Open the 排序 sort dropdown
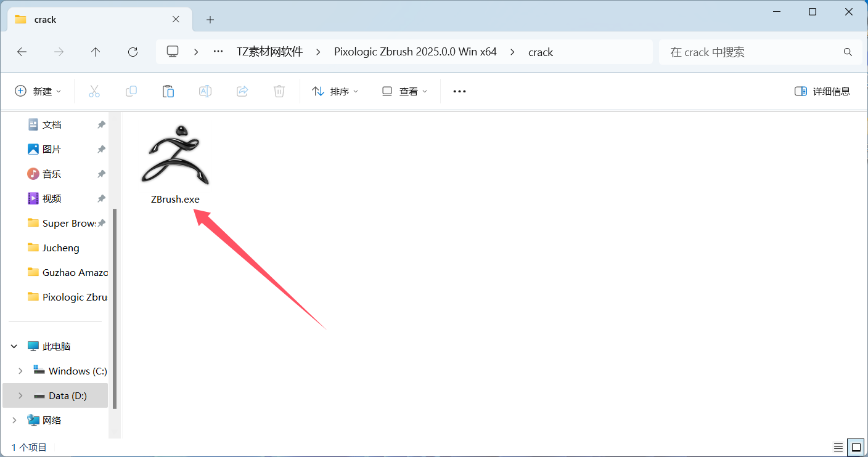This screenshot has width=868, height=457. pyautogui.click(x=335, y=91)
